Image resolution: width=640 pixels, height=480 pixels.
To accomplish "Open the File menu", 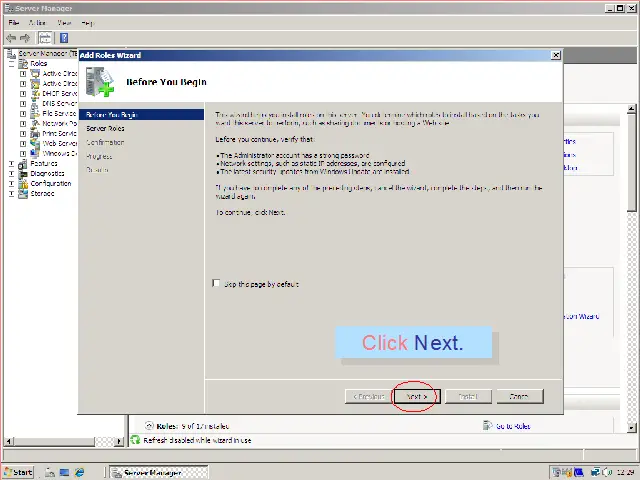I will click(13, 23).
